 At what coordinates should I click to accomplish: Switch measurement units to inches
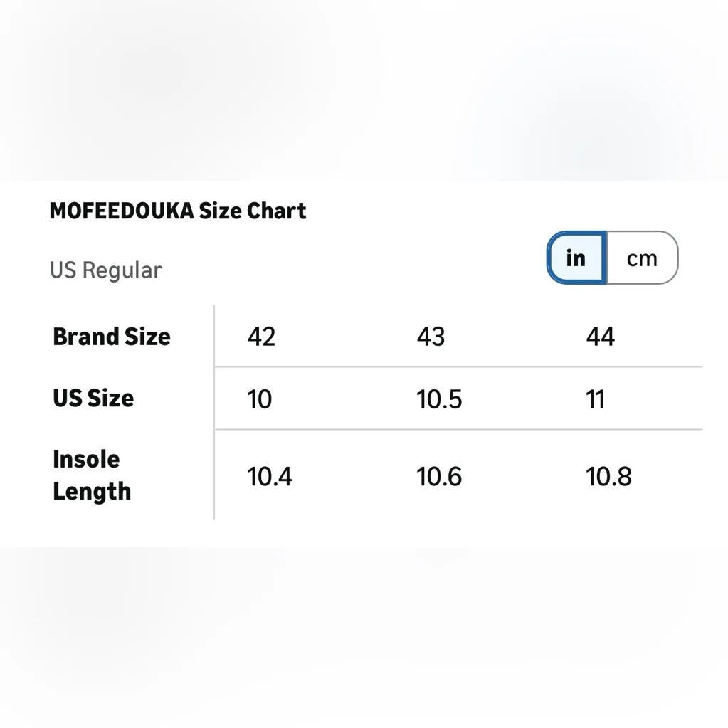click(x=576, y=258)
